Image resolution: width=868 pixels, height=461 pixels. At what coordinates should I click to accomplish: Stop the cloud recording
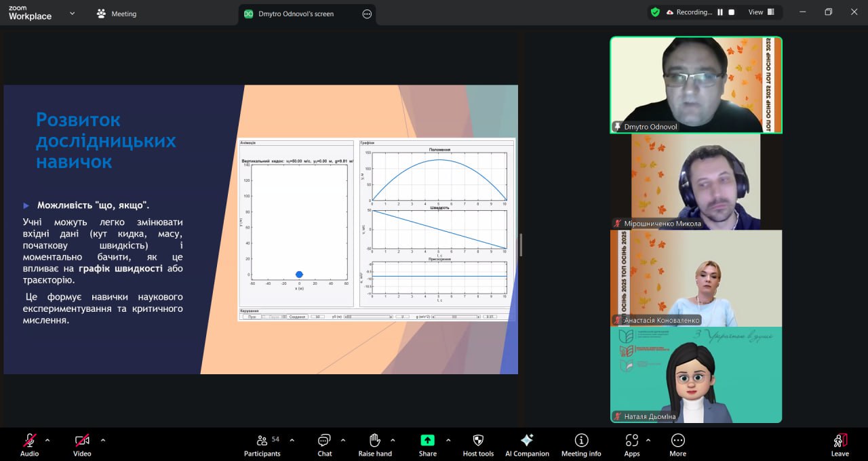point(732,12)
